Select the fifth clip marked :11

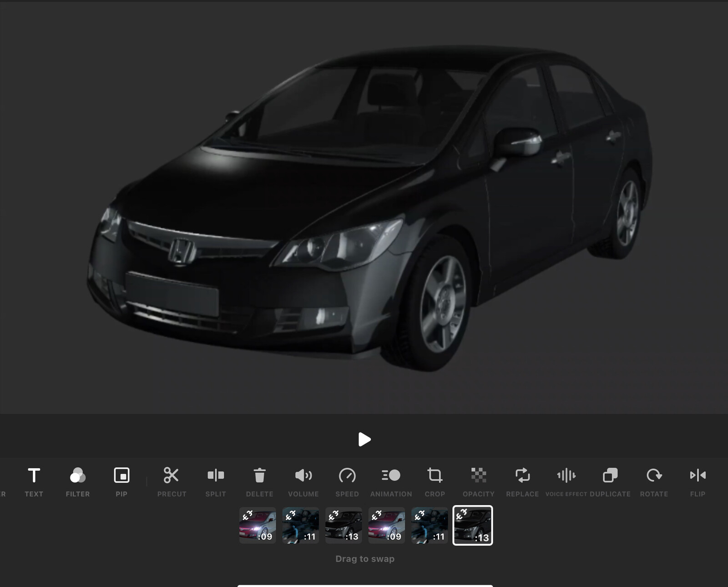pyautogui.click(x=430, y=526)
